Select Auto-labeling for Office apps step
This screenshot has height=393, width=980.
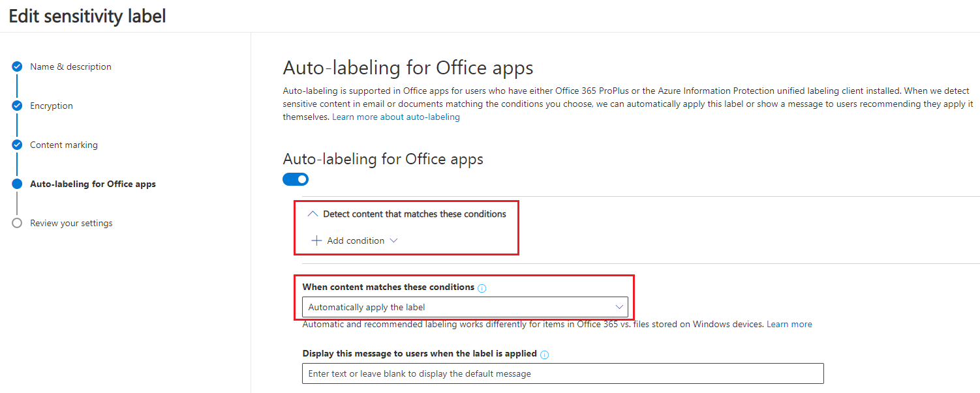(x=93, y=184)
